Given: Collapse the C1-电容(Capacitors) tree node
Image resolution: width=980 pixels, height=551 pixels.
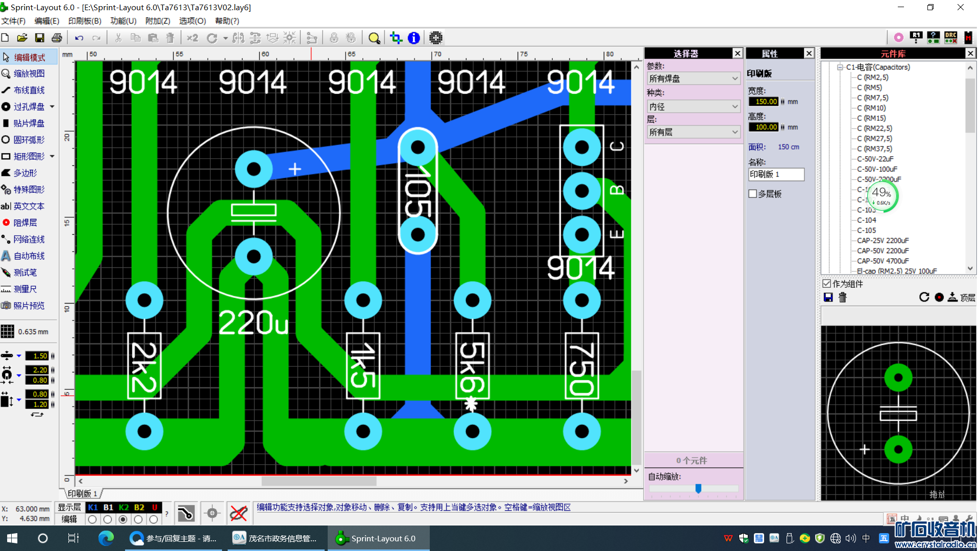Looking at the screenshot, I should coord(840,67).
